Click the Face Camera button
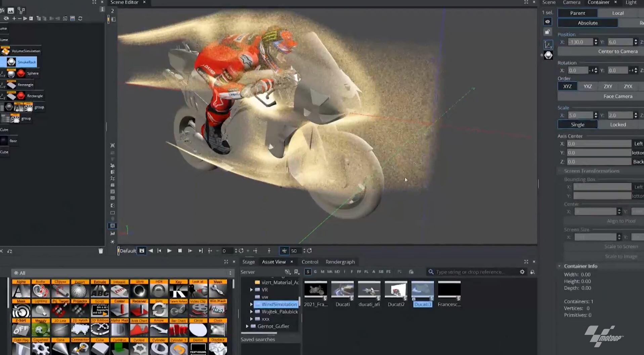 (617, 96)
